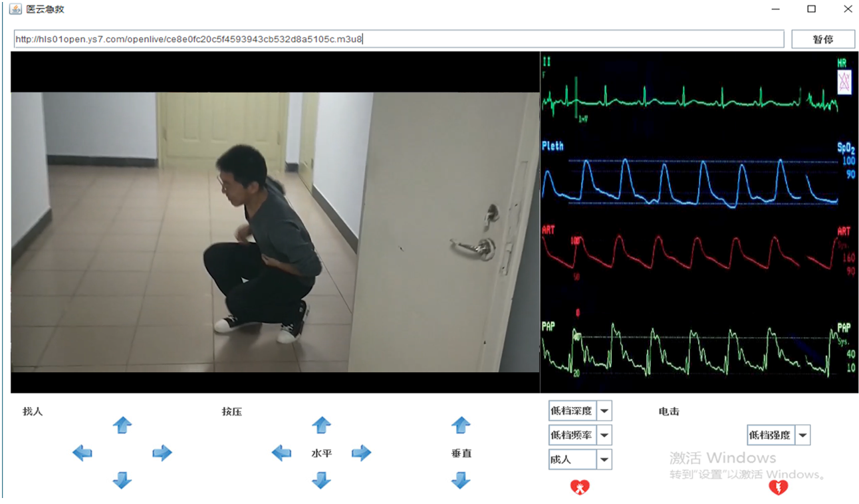Screen dimensions: 859x504
Task: Click the down arrow in 找人 group
Action: point(122,479)
